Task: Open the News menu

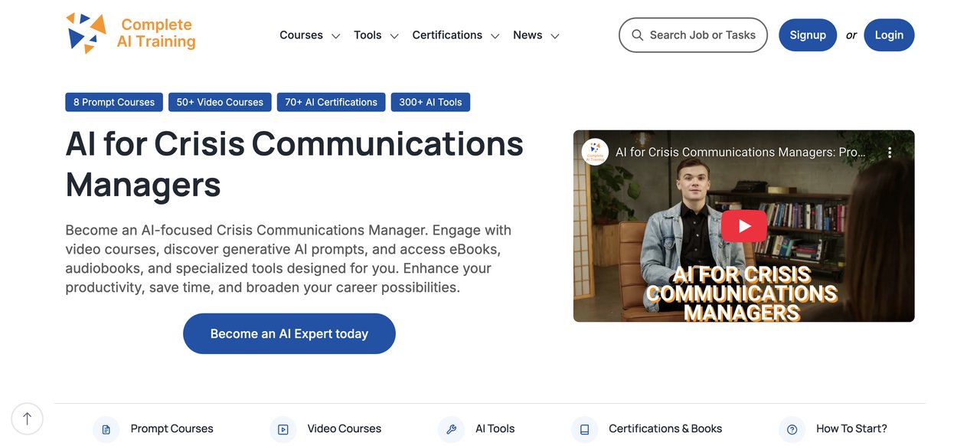Action: coord(528,35)
